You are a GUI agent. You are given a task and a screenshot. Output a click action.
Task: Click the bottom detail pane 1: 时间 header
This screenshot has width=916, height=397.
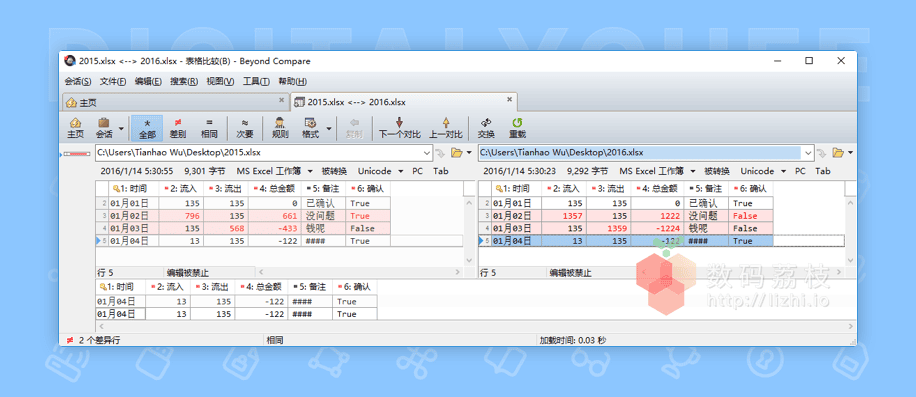(x=120, y=287)
